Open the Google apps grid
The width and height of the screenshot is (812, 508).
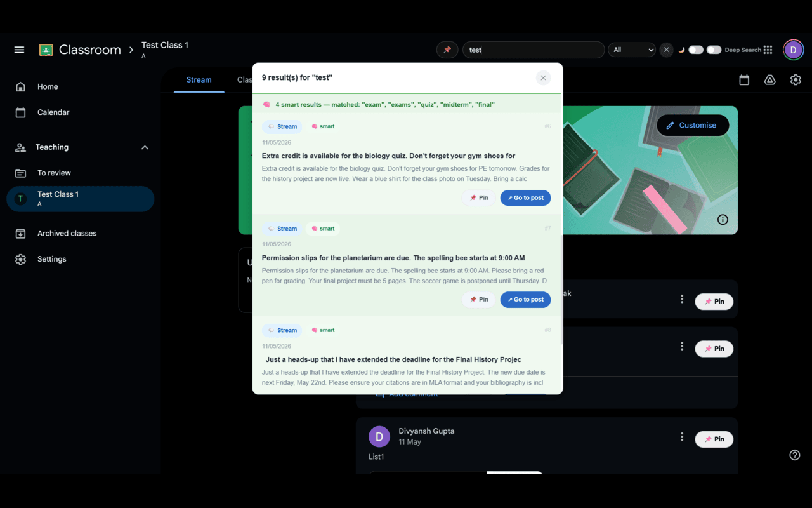click(768, 50)
